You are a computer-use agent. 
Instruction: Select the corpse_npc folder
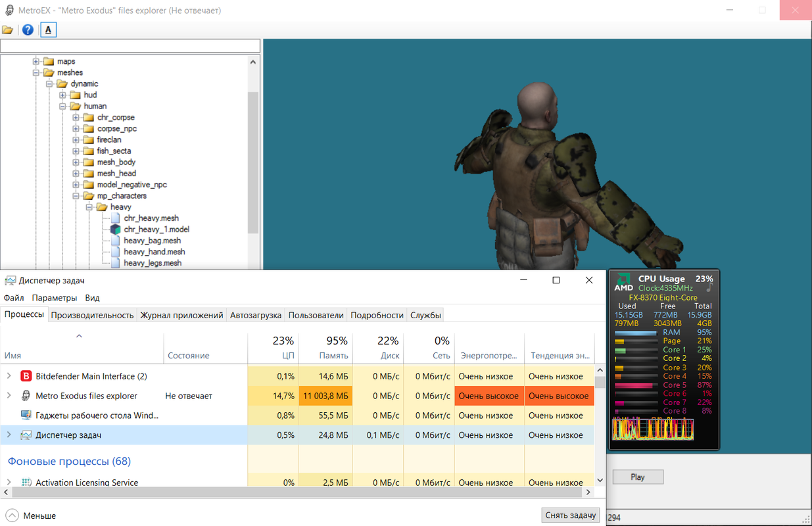[116, 129]
